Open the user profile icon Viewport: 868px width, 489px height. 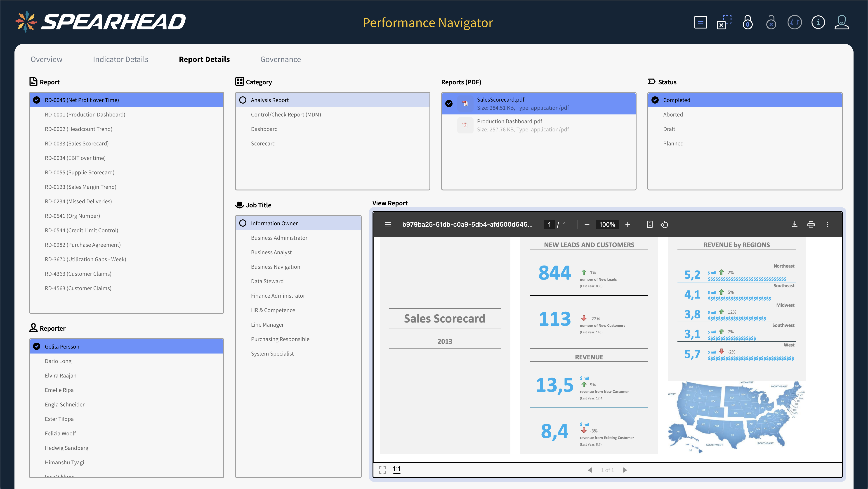click(841, 23)
